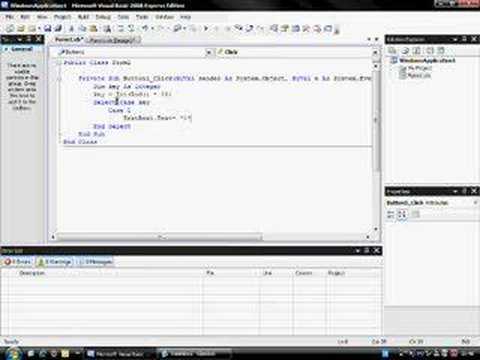This screenshot has height=360, width=480.
Task: Click the Column column header
Action: pyautogui.click(x=309, y=273)
